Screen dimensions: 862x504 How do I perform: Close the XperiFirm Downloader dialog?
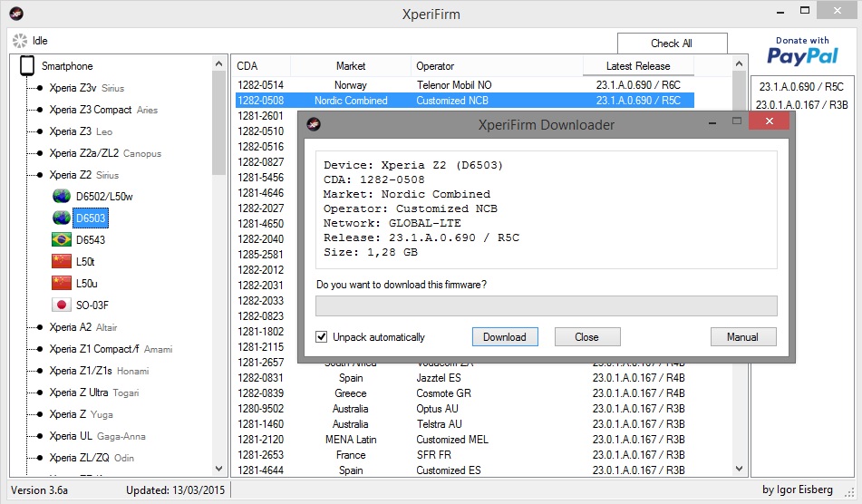pos(770,121)
